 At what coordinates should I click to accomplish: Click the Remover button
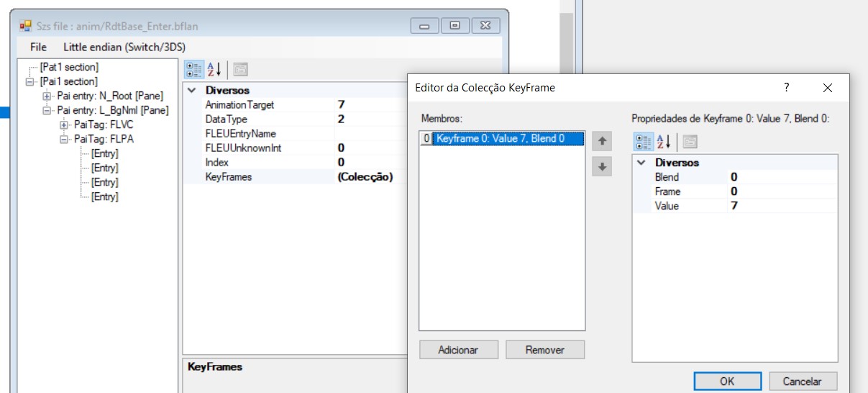click(545, 350)
